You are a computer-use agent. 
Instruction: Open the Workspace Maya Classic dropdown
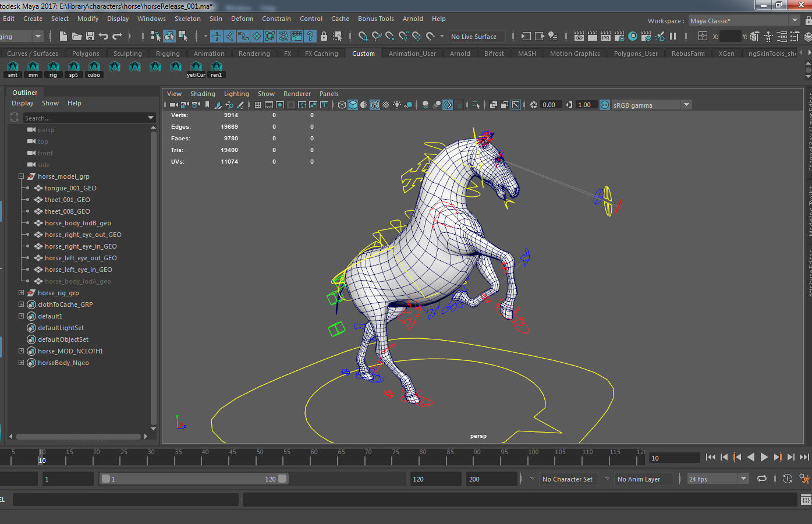point(744,20)
